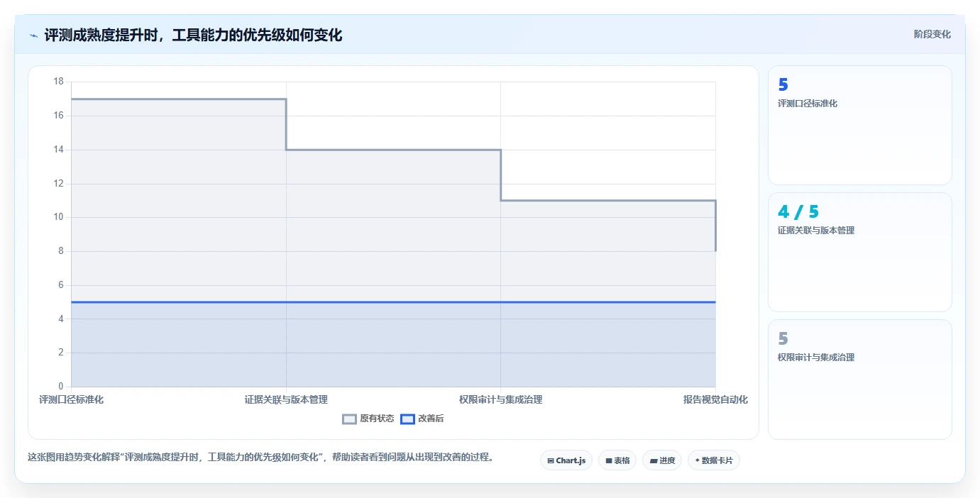Screen dimensions: 980x498
Task: Select the 数据卡片 tag chip
Action: point(714,460)
